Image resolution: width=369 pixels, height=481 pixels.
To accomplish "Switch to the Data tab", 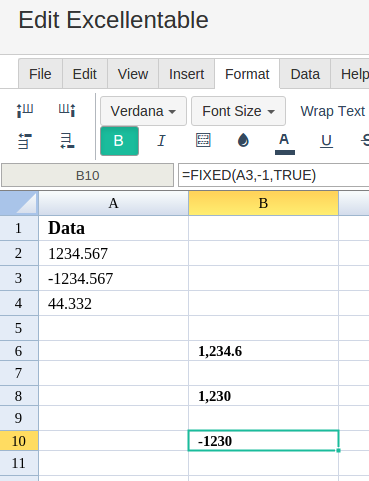I will pos(305,74).
